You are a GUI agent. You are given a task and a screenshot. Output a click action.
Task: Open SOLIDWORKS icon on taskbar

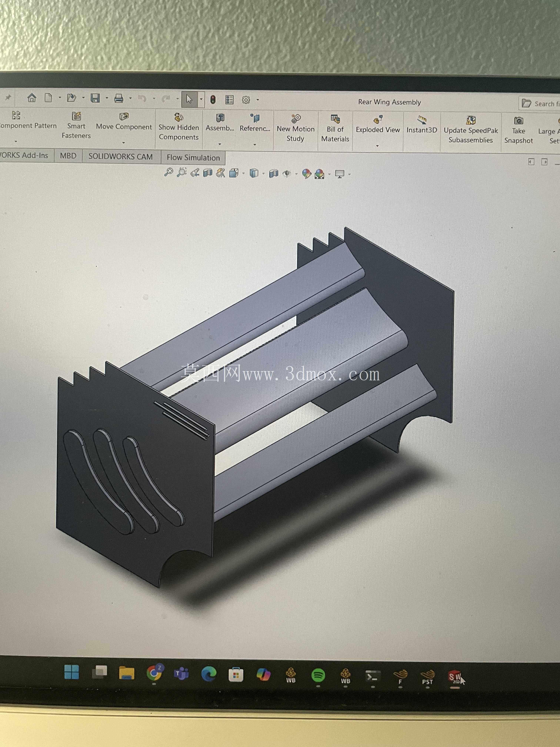pyautogui.click(x=455, y=678)
